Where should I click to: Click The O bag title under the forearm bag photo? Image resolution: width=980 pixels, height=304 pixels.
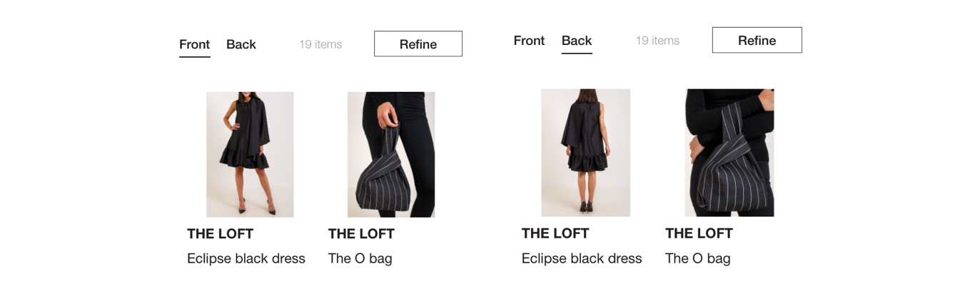(697, 258)
